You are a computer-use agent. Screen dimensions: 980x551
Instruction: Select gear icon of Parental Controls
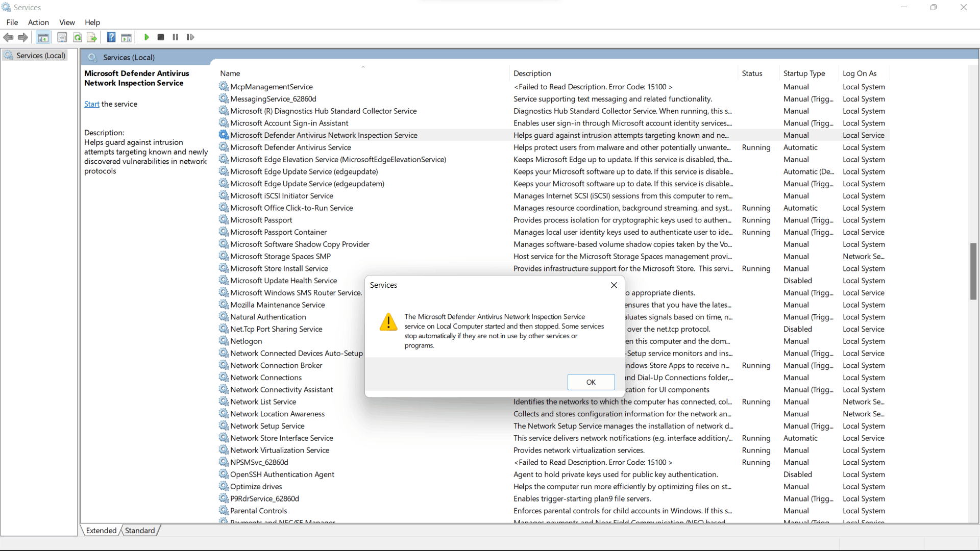pos(224,510)
